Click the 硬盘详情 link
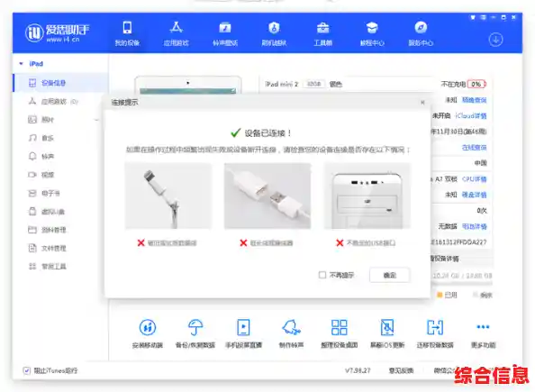This screenshot has height=392, width=535. point(474,195)
